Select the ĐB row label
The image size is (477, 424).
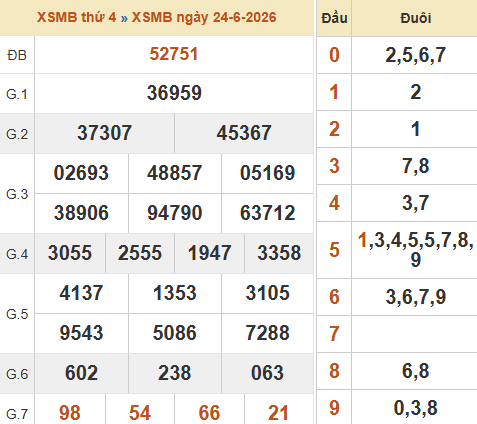(17, 55)
